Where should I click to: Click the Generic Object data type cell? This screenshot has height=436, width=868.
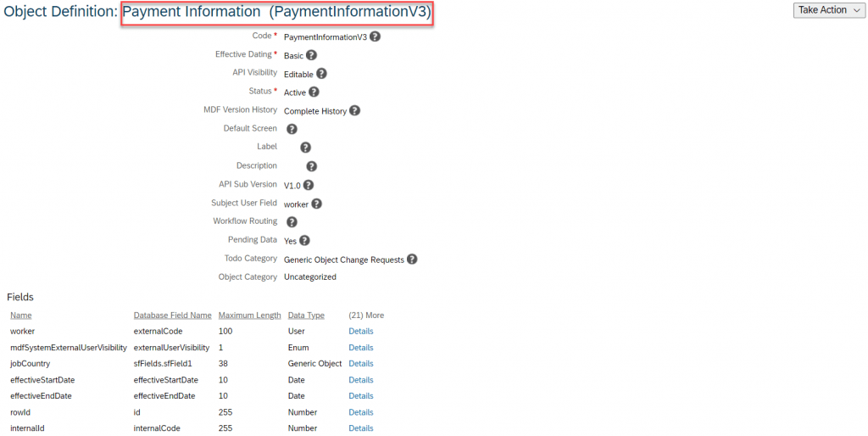(315, 364)
